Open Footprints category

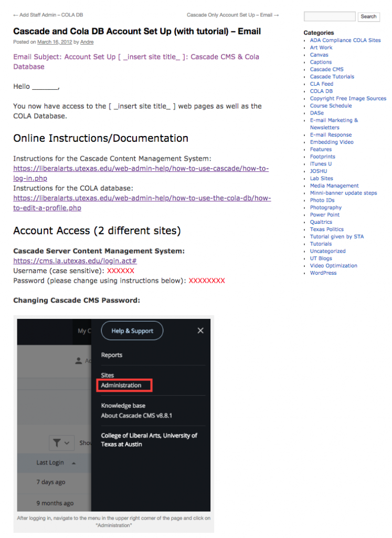pyautogui.click(x=322, y=157)
